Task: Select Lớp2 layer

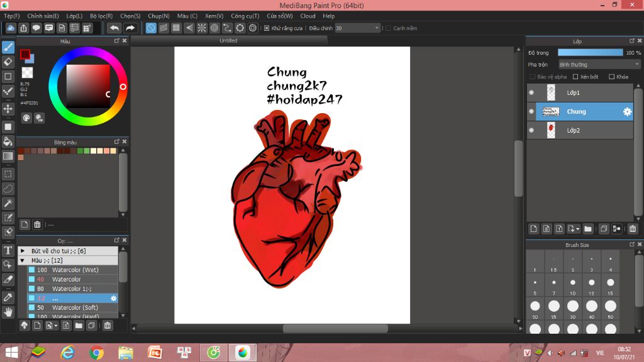Action: (580, 131)
